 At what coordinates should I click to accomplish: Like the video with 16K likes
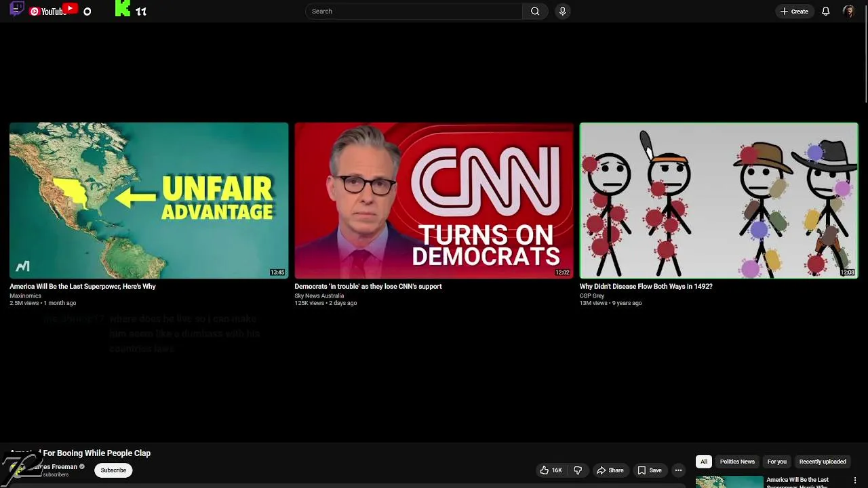coord(551,470)
